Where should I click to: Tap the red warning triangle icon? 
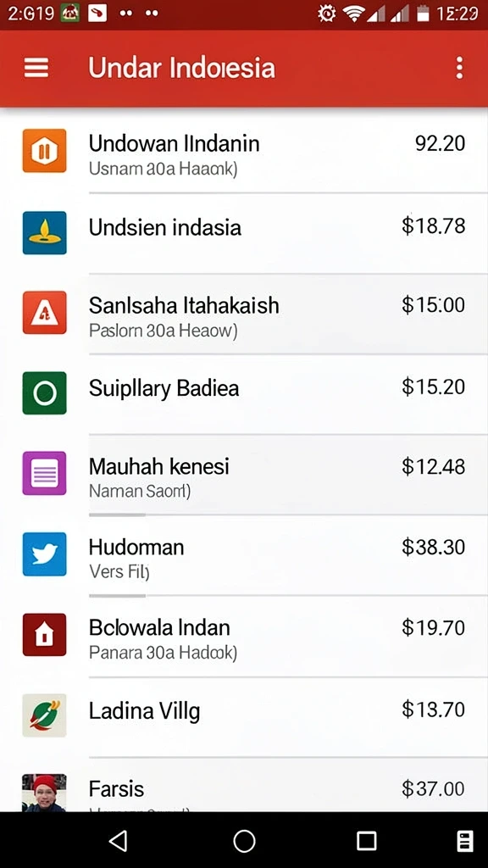44,313
